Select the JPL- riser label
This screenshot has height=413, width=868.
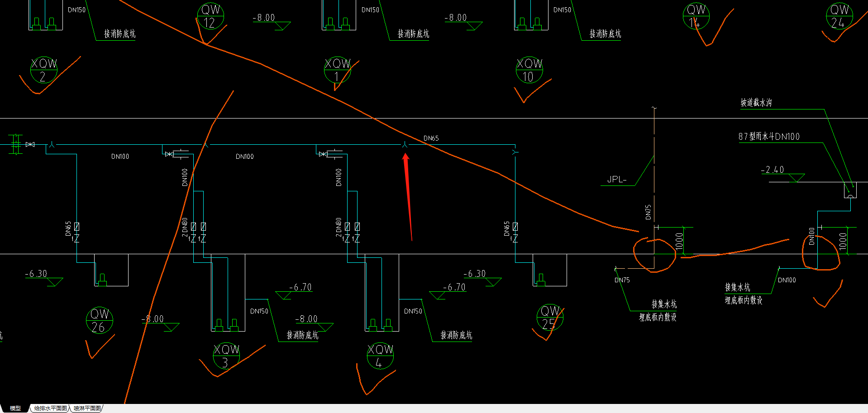pyautogui.click(x=617, y=180)
